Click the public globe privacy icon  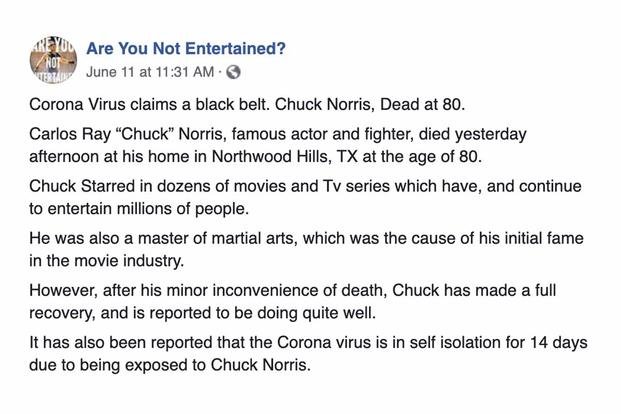click(233, 72)
